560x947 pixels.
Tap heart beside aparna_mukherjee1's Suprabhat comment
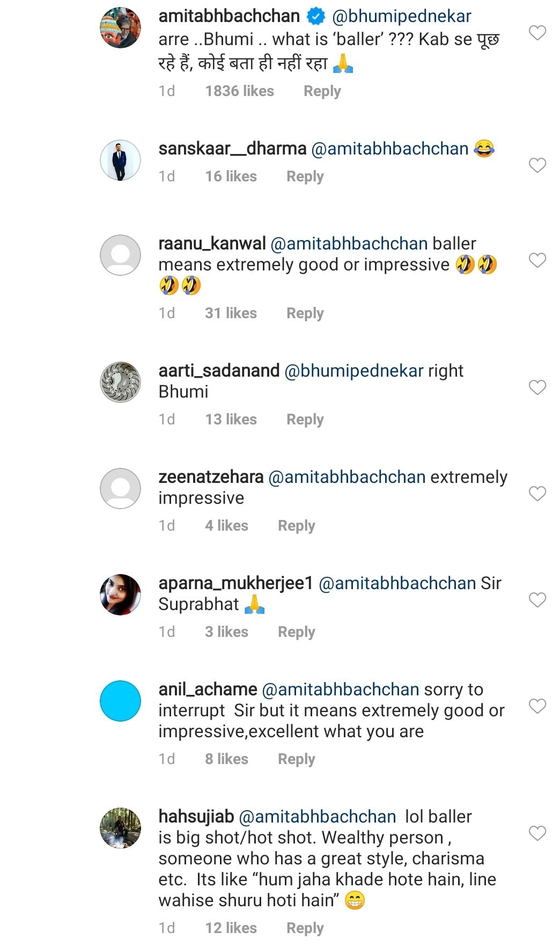tap(537, 599)
